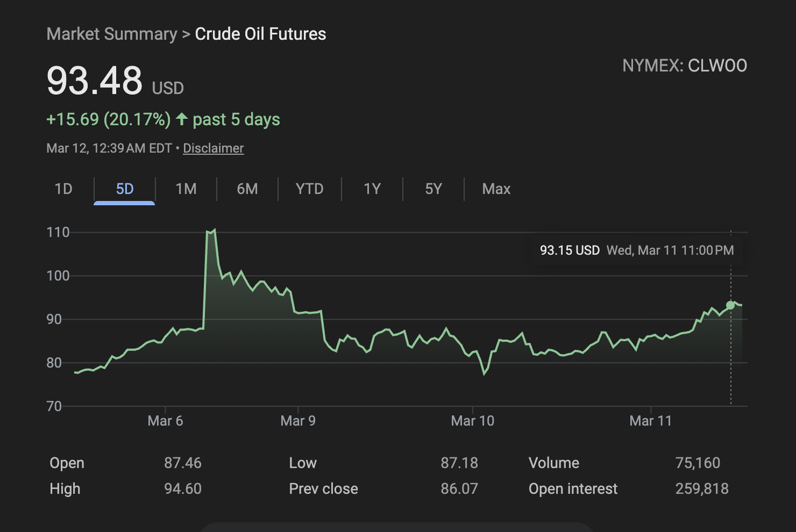Click the Open interest value 259,818

[x=701, y=488]
